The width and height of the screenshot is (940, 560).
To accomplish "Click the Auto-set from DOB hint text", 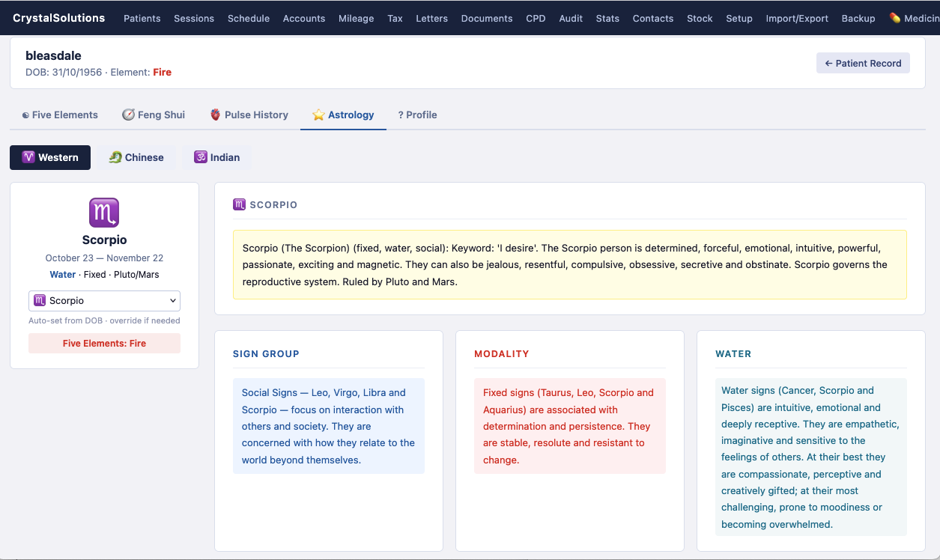I will 104,320.
